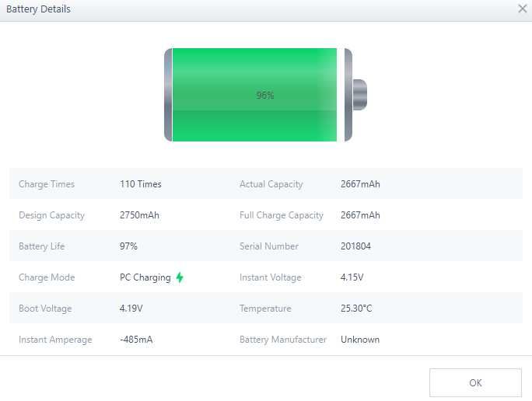
Task: Select the 96% battery level text
Action: [x=265, y=96]
